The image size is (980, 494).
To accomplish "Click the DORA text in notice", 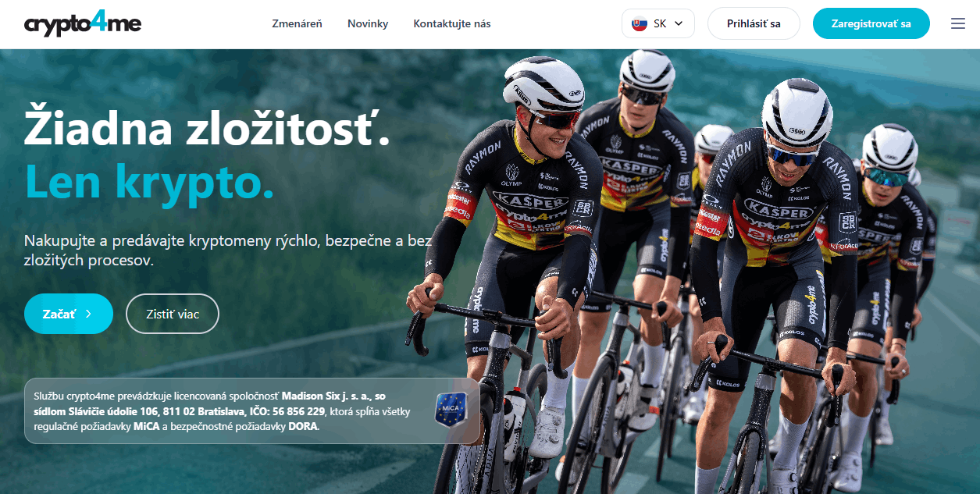I will click(x=304, y=427).
